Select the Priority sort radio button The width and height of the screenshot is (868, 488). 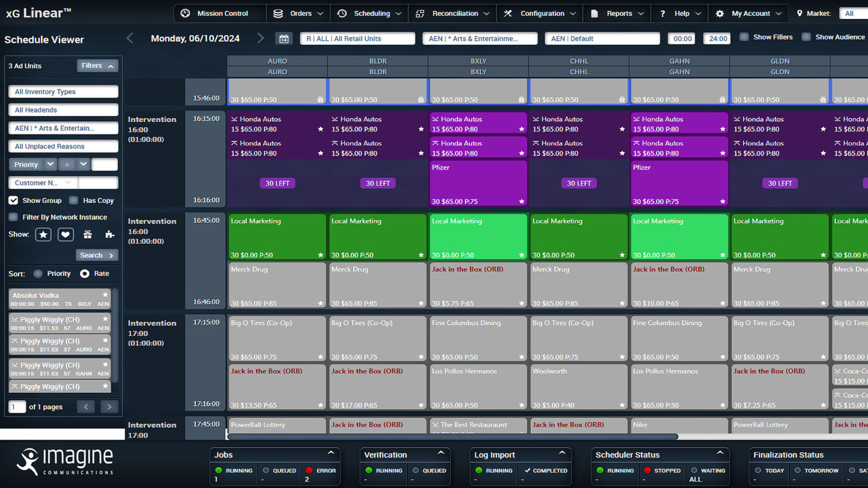pos(38,274)
